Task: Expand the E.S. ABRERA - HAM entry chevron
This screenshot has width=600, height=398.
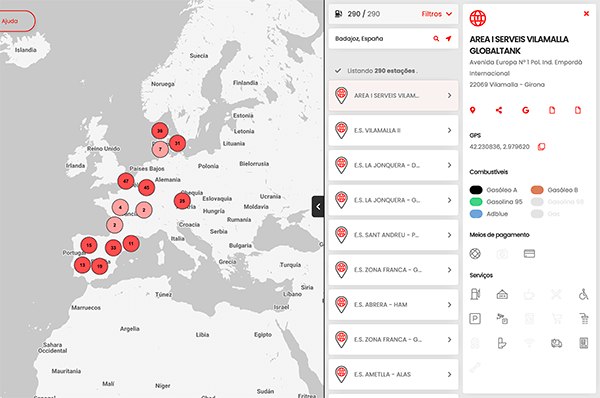Action: 450,305
